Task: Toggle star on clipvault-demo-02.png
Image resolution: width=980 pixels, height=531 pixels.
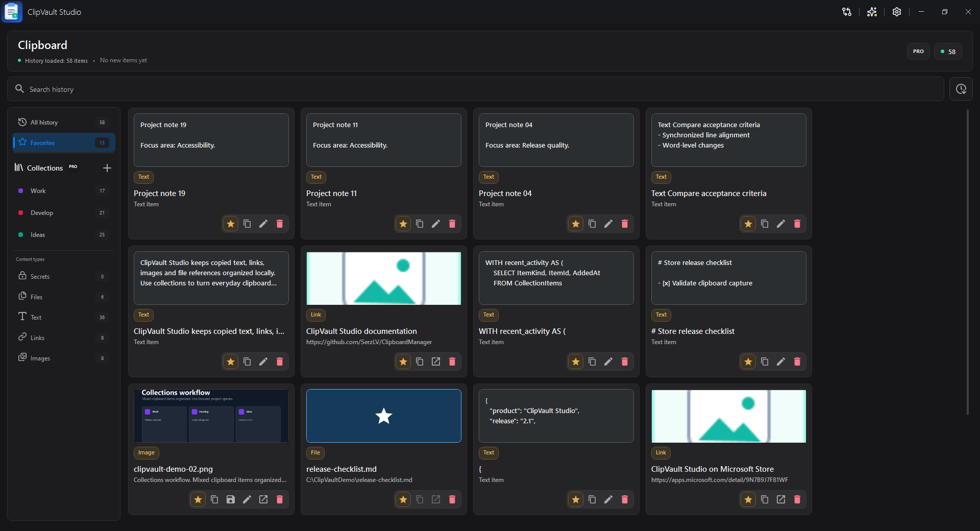Action: tap(198, 499)
